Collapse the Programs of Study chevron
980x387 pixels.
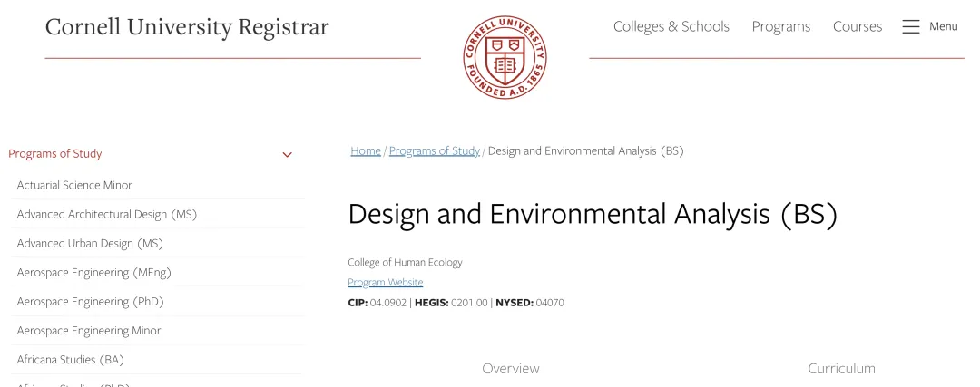tap(288, 154)
